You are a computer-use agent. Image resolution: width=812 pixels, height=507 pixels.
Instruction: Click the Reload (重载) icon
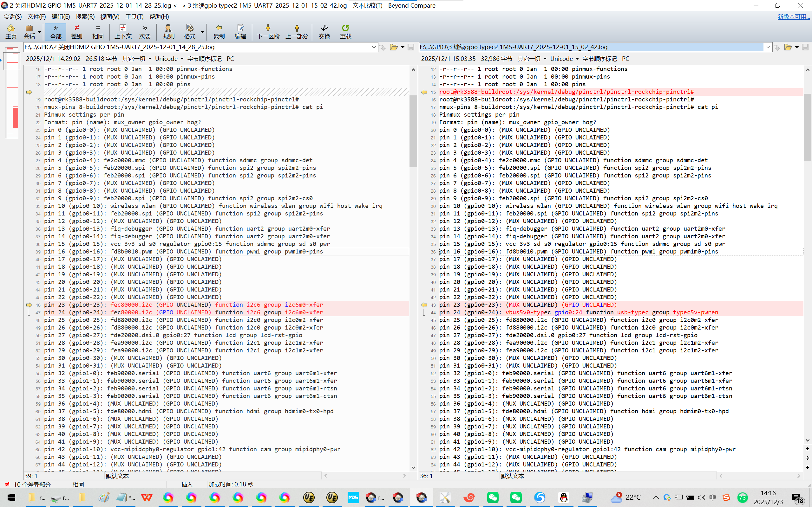pos(345,31)
